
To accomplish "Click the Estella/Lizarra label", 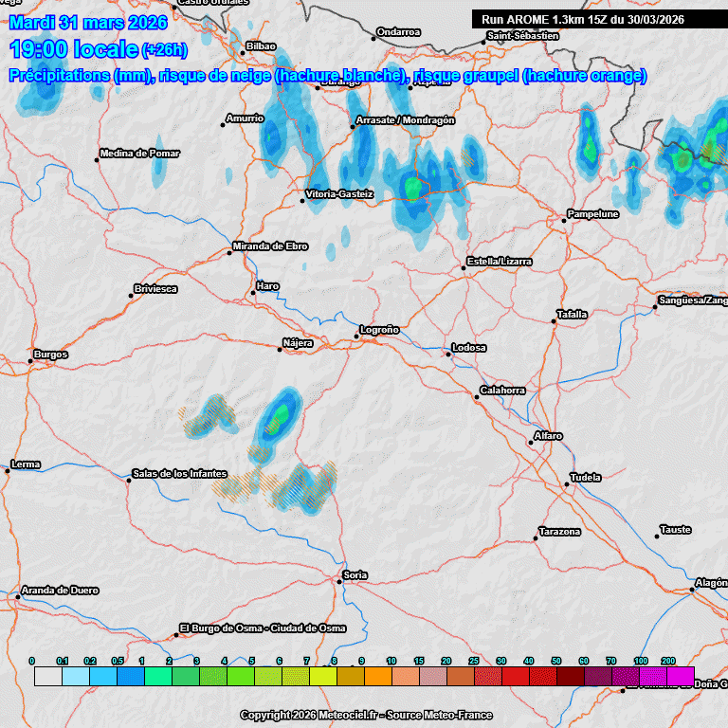I will coord(500,262).
